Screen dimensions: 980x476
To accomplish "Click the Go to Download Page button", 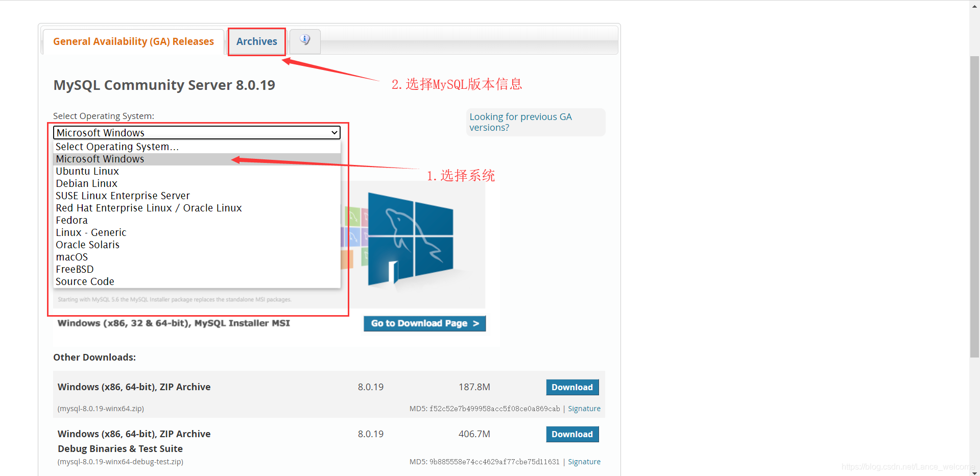I will [x=424, y=323].
